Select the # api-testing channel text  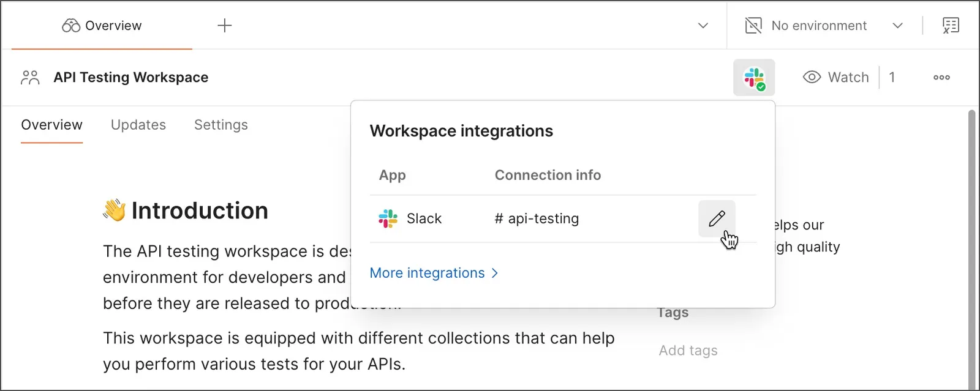click(x=537, y=218)
